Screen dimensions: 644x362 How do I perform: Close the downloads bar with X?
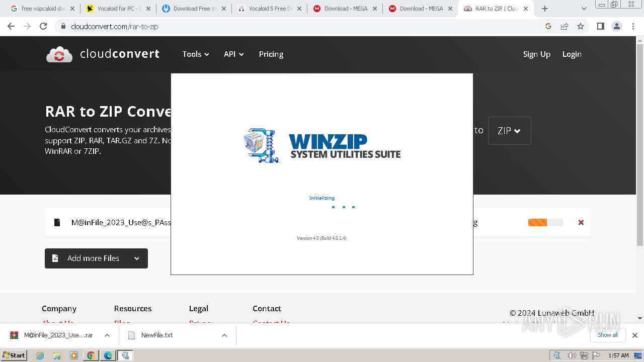pyautogui.click(x=635, y=335)
